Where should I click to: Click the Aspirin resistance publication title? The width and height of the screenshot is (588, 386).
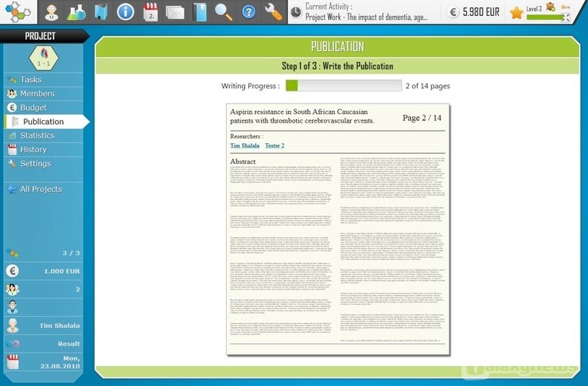302,116
